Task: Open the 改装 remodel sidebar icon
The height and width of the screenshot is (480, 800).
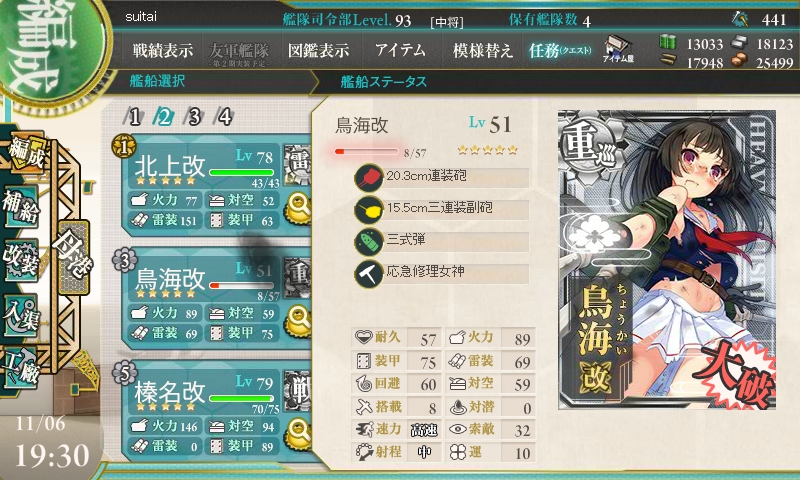Action: pos(21,260)
